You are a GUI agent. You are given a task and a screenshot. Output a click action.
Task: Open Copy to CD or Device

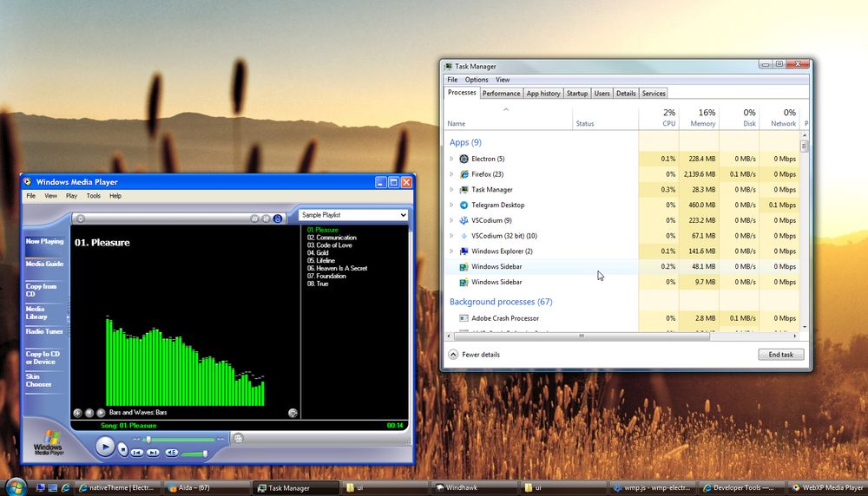(42, 358)
